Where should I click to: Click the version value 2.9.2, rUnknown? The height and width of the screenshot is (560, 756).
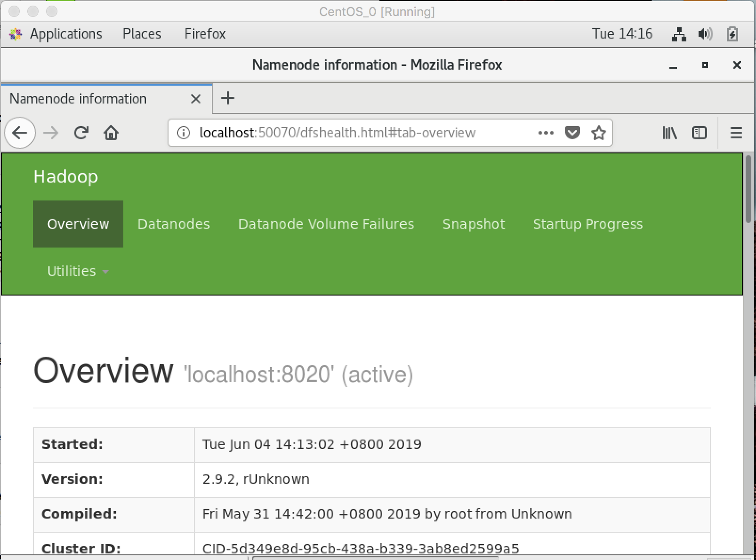pos(256,479)
